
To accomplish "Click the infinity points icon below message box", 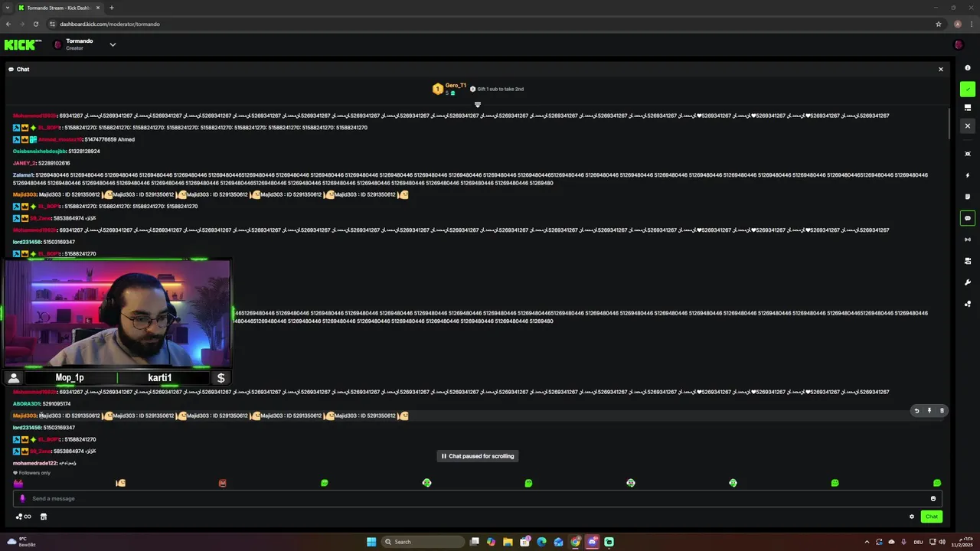I will click(x=24, y=517).
